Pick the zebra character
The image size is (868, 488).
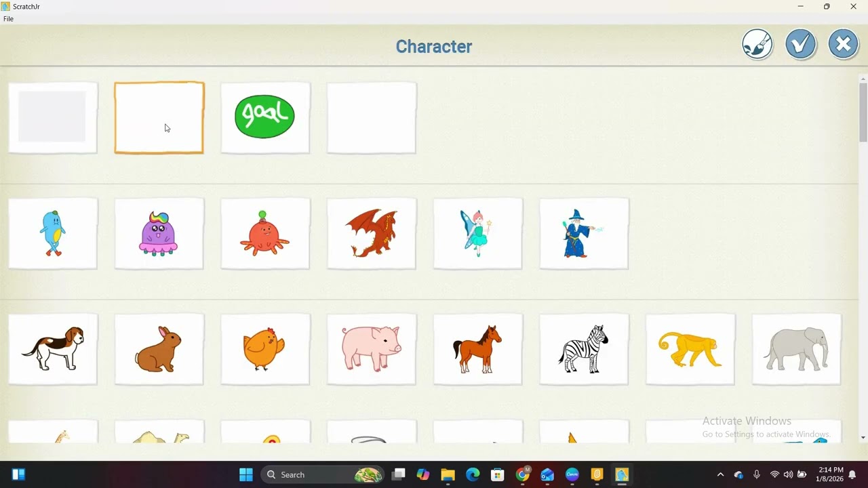(x=584, y=348)
